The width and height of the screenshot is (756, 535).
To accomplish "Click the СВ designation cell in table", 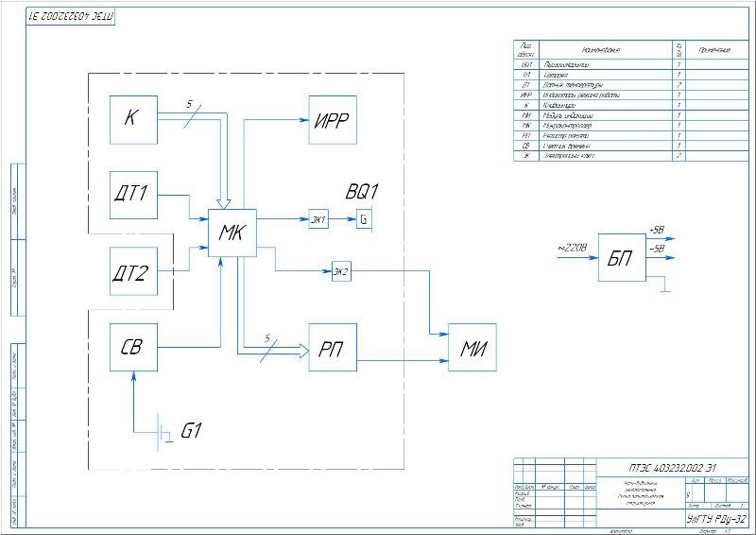I will pyautogui.click(x=526, y=146).
